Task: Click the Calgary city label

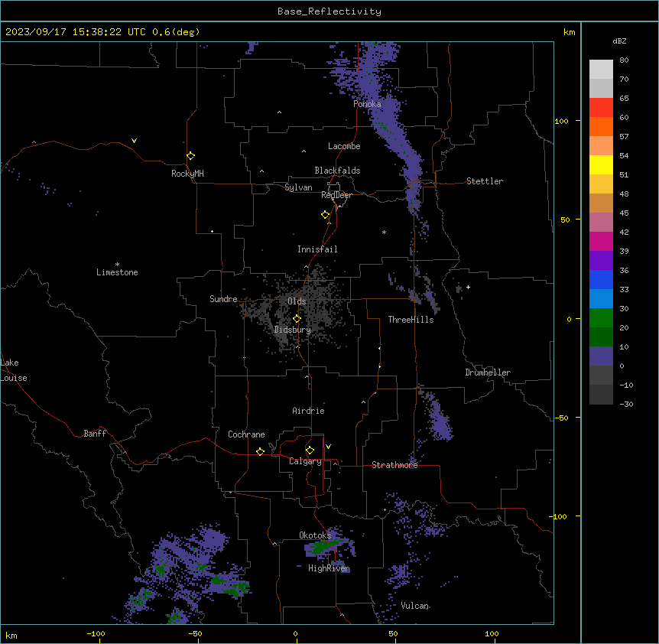Action: coord(305,461)
